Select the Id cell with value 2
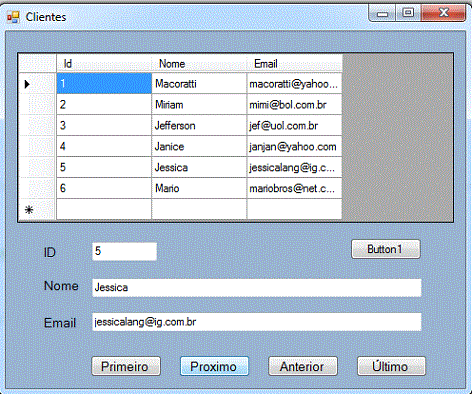 click(104, 104)
